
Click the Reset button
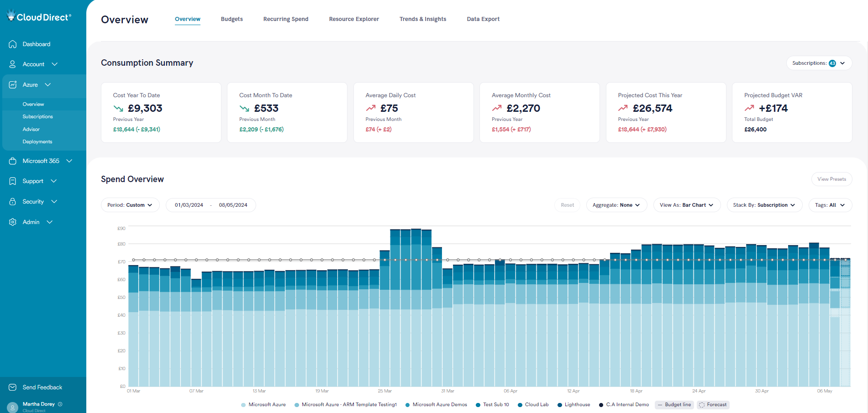568,205
